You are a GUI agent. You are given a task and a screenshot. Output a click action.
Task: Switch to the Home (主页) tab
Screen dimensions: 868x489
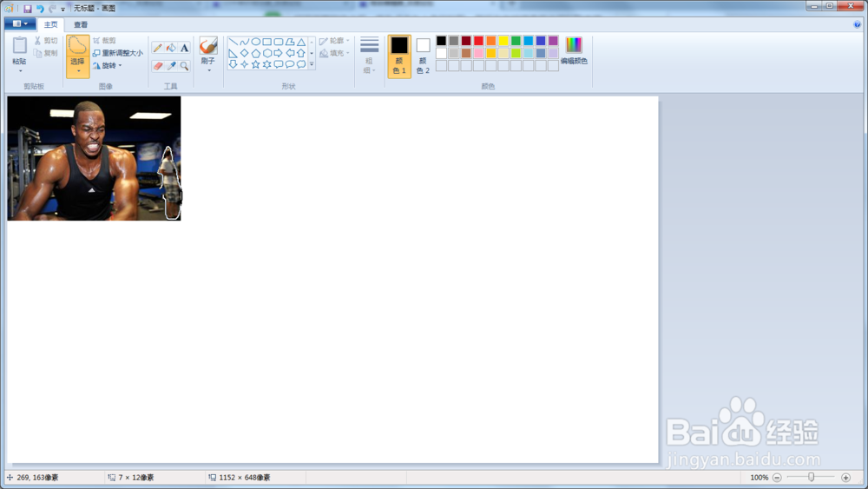click(50, 24)
